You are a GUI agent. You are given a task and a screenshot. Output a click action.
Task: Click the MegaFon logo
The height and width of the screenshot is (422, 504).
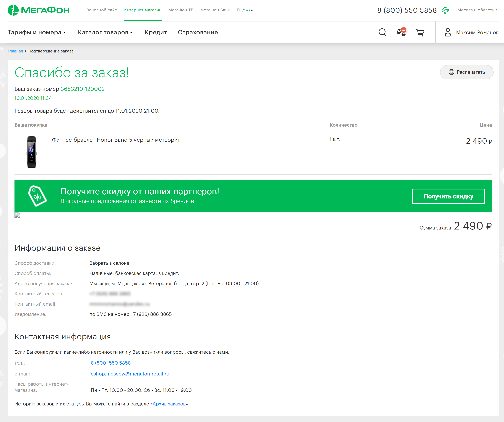pyautogui.click(x=38, y=10)
